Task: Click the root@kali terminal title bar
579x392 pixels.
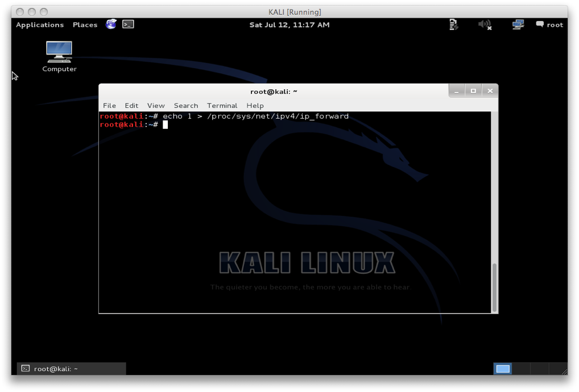Action: pos(274,91)
